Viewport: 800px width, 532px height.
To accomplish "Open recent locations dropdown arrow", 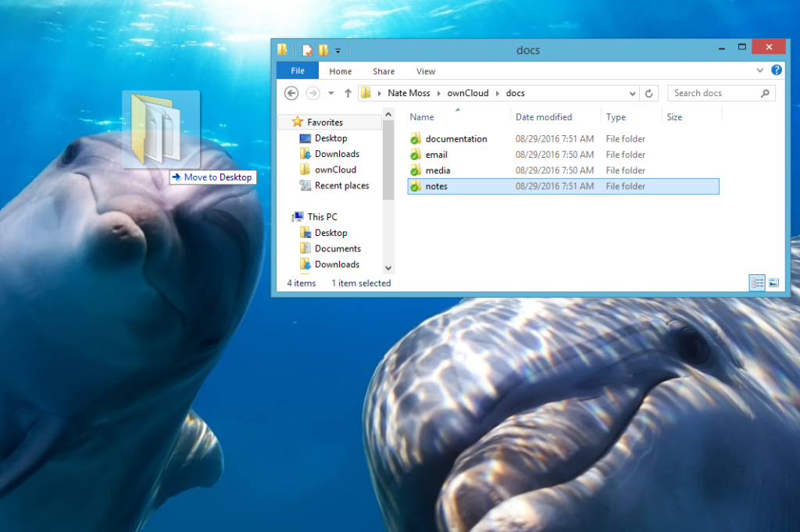I will click(x=331, y=93).
